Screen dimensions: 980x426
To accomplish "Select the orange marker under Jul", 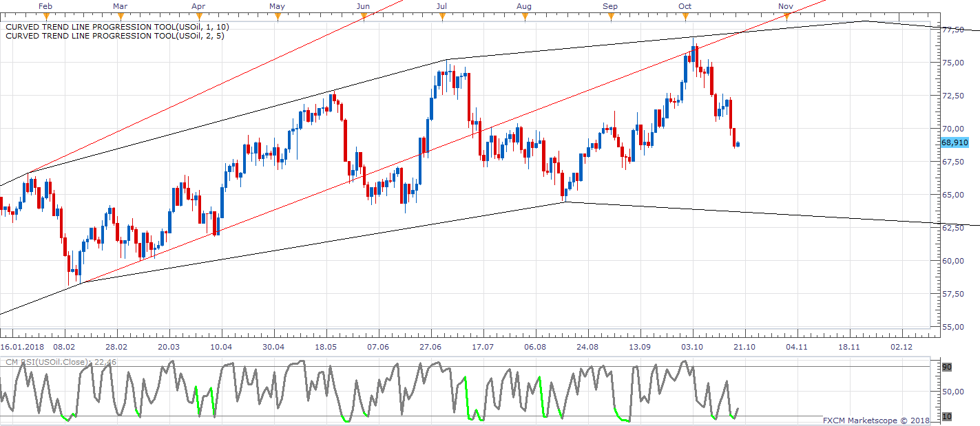I will pyautogui.click(x=441, y=17).
